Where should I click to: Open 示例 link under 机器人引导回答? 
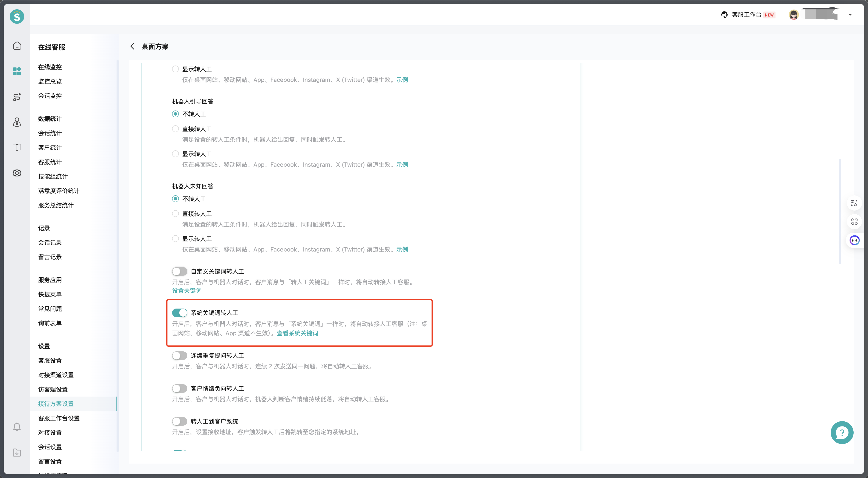(x=402, y=165)
